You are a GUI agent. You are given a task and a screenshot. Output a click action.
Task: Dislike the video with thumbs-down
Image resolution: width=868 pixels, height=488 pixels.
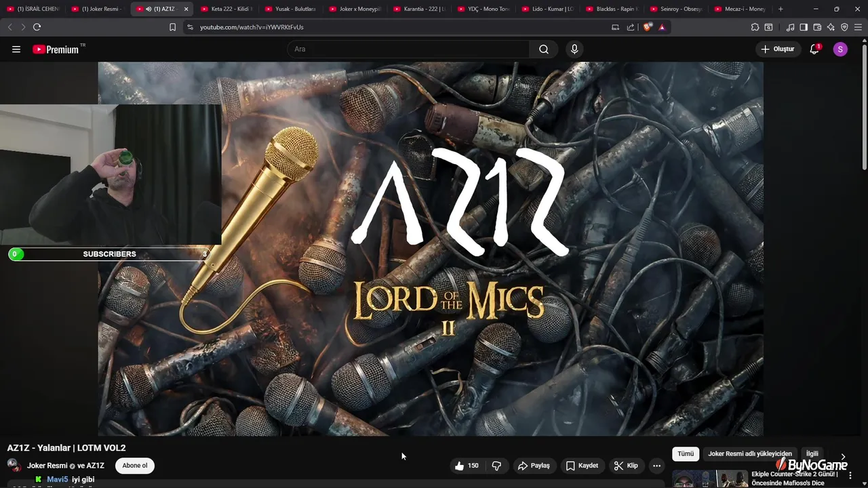[x=497, y=466]
